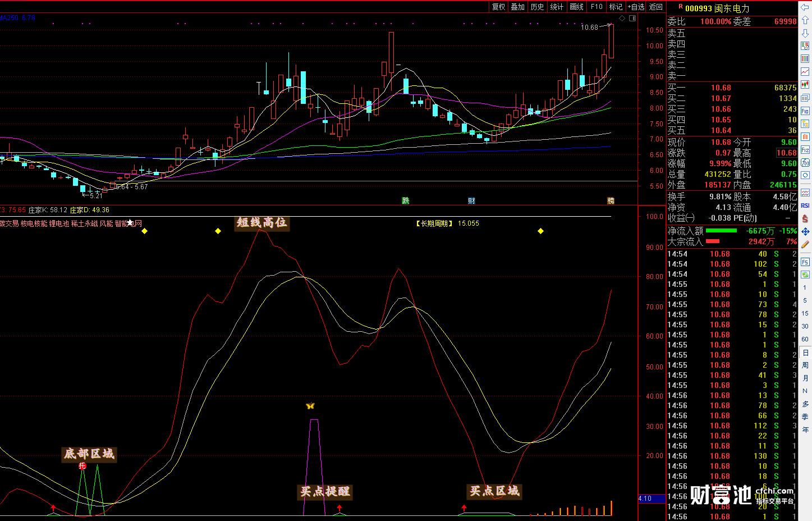Click the RSI indicator icon

pos(805,205)
